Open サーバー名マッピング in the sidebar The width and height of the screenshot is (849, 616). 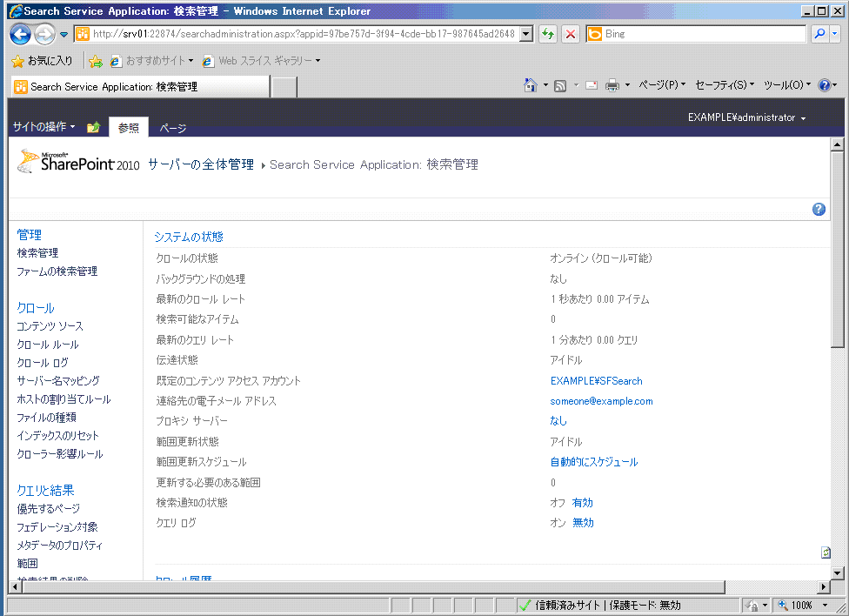click(58, 381)
